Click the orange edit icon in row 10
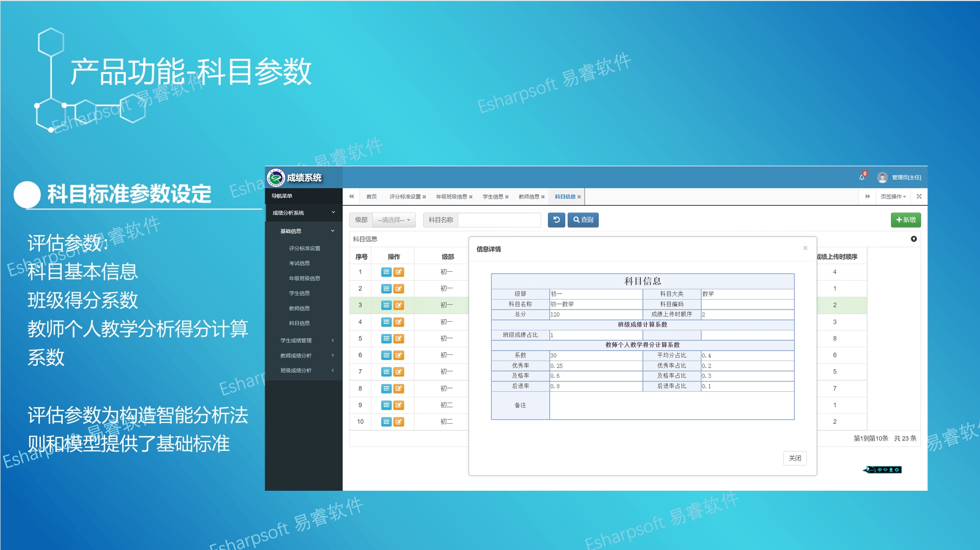 point(398,421)
